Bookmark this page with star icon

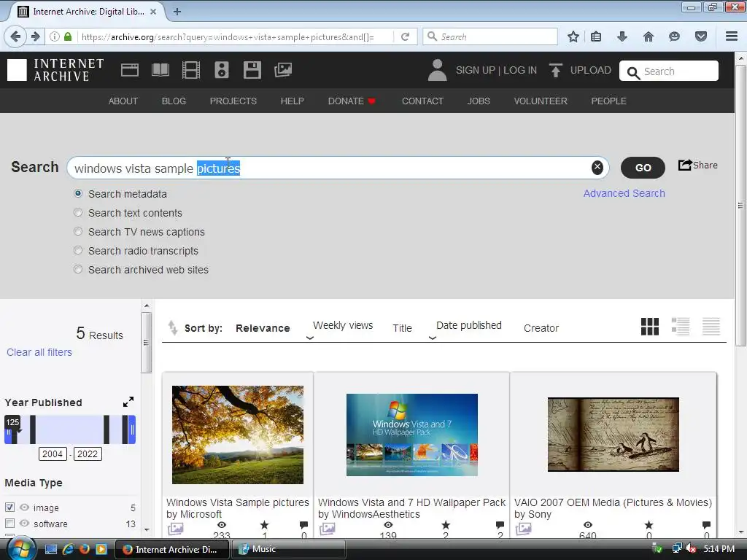(x=573, y=36)
